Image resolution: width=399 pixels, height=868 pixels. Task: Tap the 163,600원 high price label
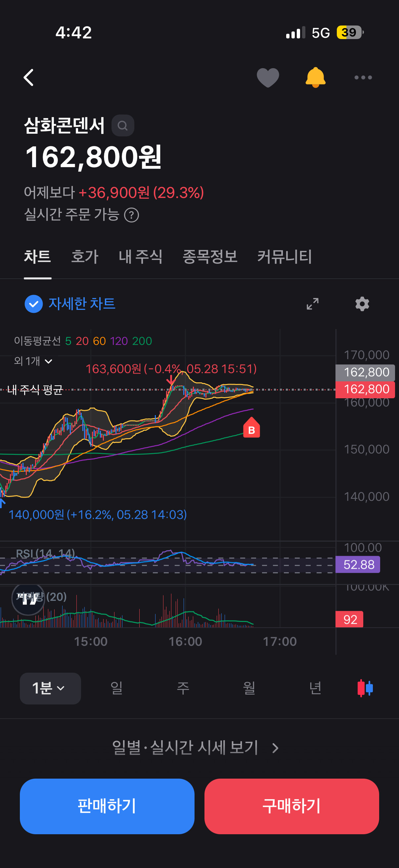click(171, 369)
